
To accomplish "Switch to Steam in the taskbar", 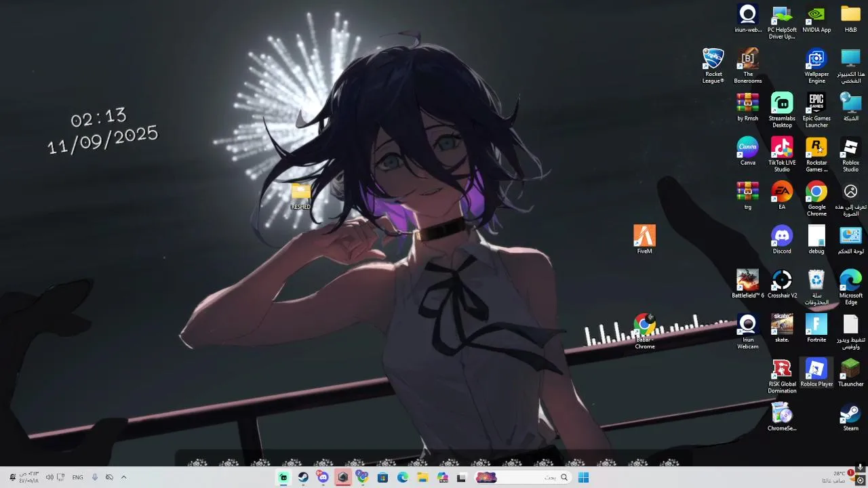I will point(303,477).
